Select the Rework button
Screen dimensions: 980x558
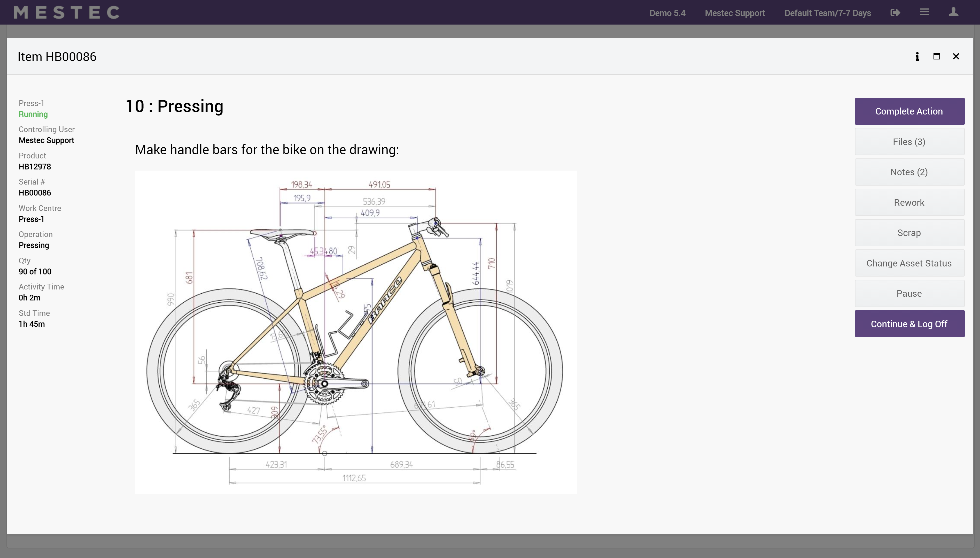pos(909,202)
